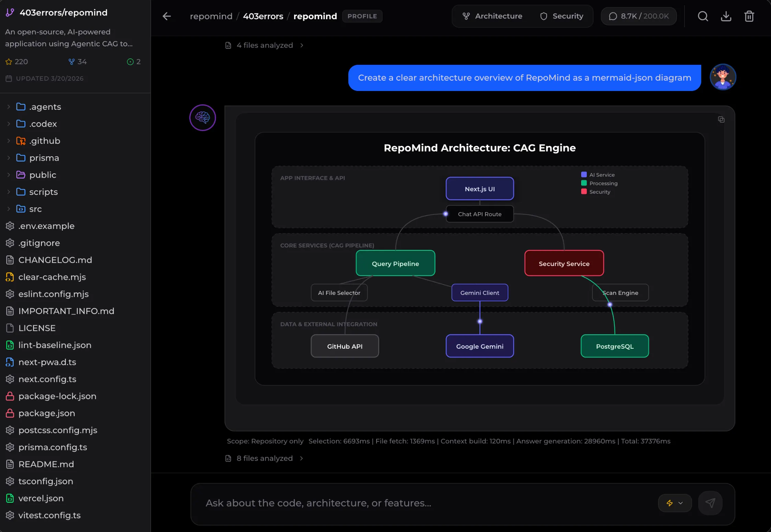This screenshot has width=771, height=532.
Task: Copy diagram with the copy icon
Action: pos(721,119)
